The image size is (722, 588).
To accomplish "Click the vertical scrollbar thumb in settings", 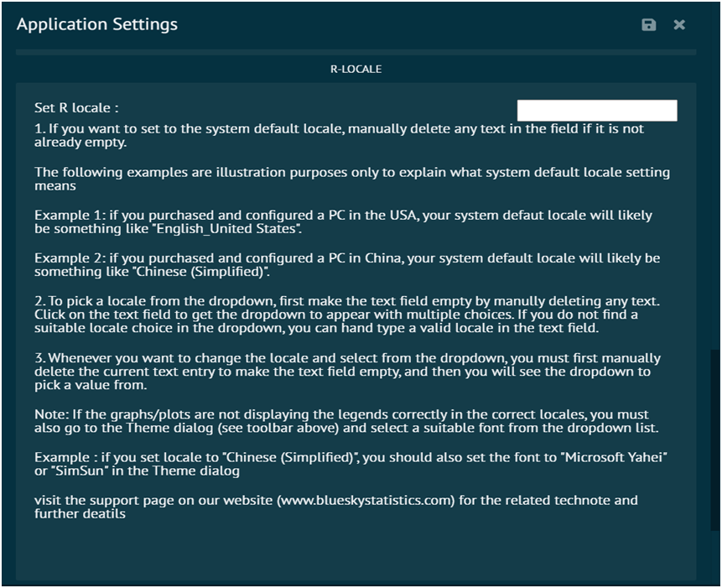I will click(714, 440).
